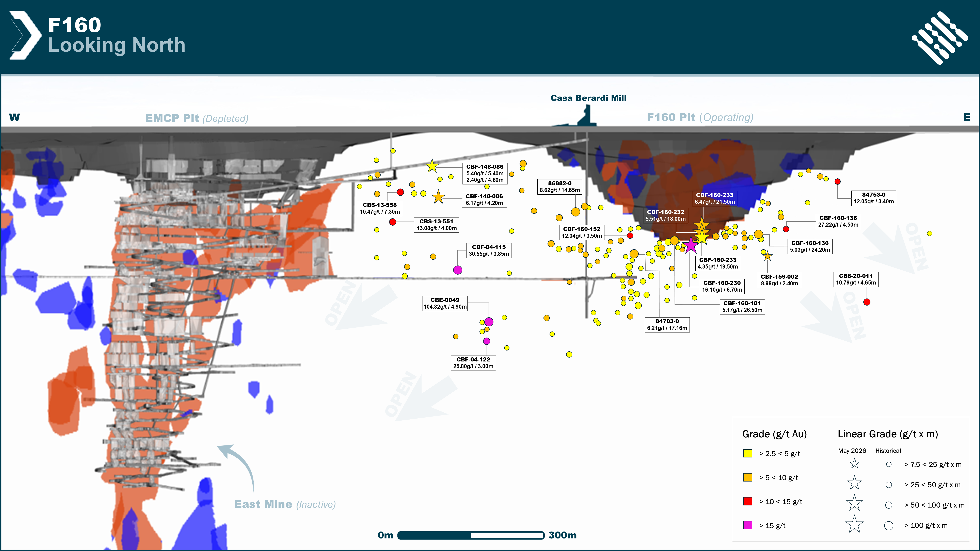Click the 'Casa Berardi Mill' label
Screen dimensions: 980x551
588,98
